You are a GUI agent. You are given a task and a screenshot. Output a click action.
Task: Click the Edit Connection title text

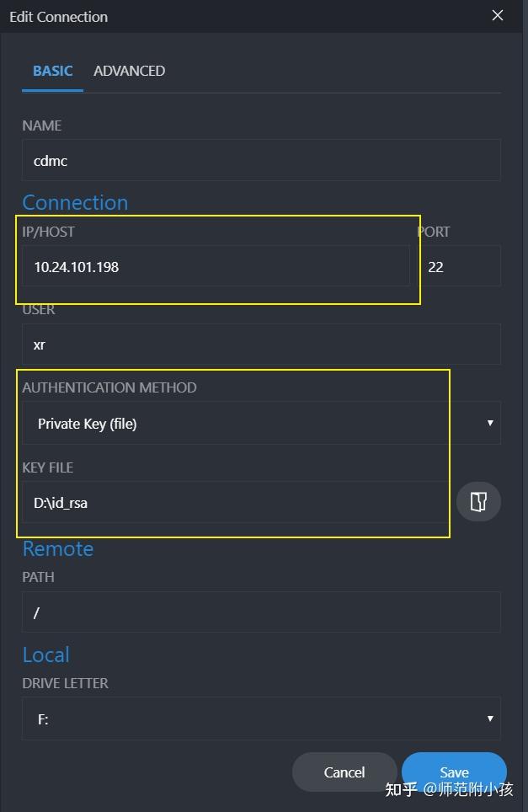58,16
